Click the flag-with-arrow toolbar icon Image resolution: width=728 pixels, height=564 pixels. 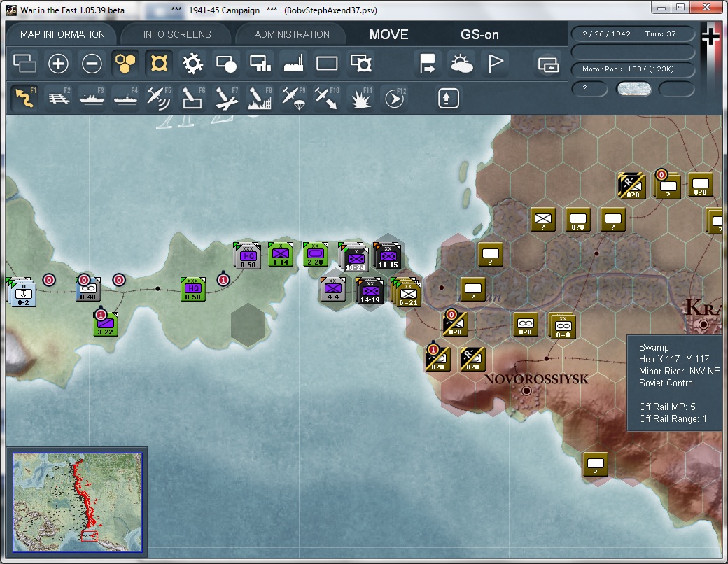[x=427, y=64]
